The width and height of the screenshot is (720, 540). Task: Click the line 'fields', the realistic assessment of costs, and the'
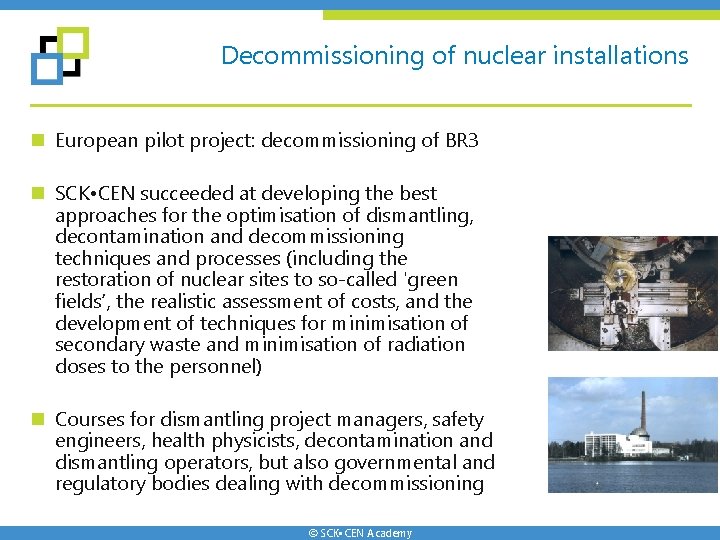[x=264, y=302]
